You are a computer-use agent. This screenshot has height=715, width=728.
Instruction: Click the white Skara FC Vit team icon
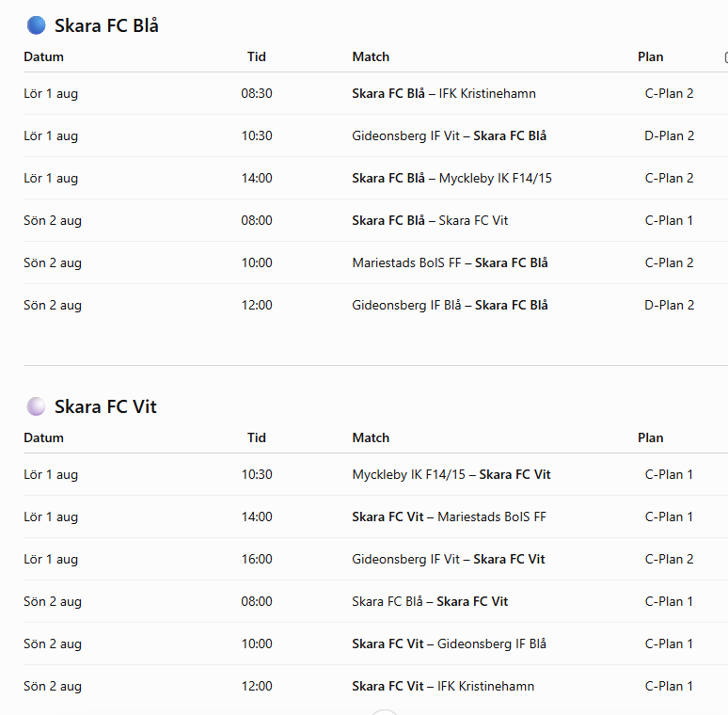click(37, 406)
